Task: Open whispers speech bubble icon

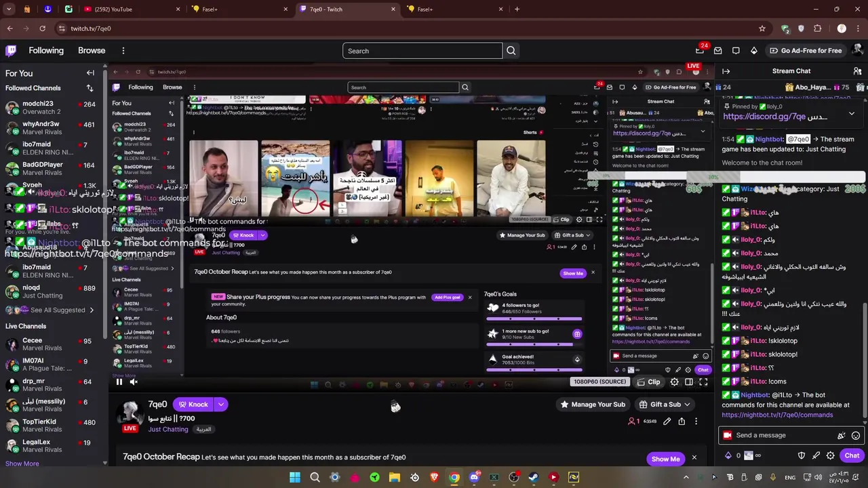Action: click(x=736, y=51)
